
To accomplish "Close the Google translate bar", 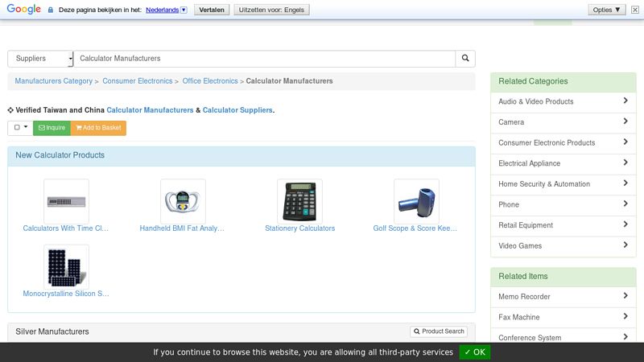I will click(x=635, y=10).
